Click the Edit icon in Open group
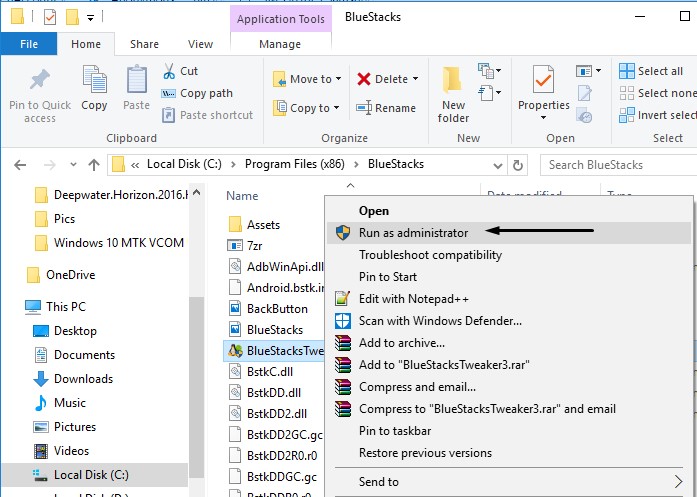The width and height of the screenshot is (697, 497). [584, 93]
